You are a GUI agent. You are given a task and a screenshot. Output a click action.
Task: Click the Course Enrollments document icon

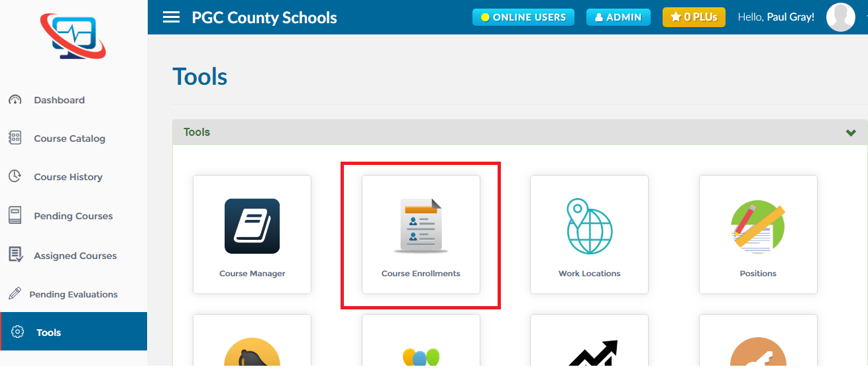tap(421, 226)
